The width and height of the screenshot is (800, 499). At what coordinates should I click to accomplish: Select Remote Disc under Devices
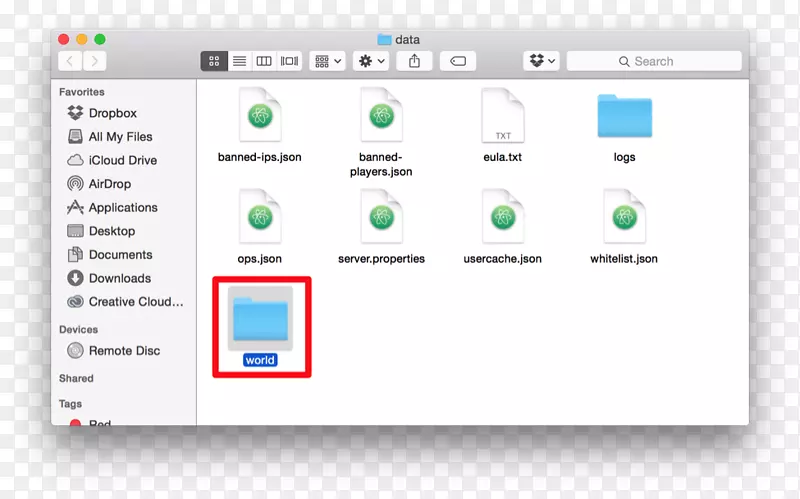[113, 351]
